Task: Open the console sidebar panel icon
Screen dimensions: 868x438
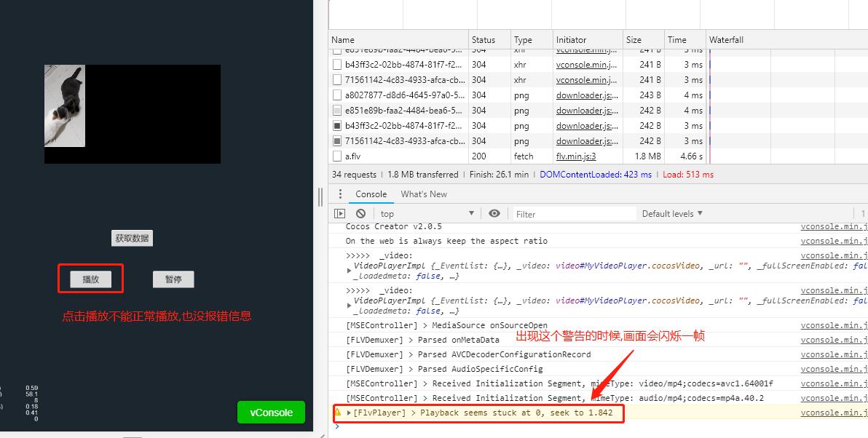Action: tap(339, 212)
